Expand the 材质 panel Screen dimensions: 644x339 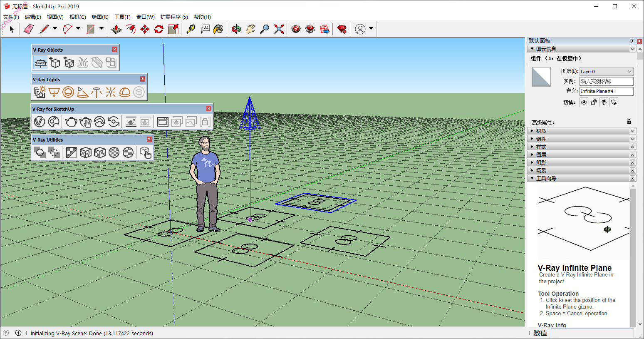(581, 131)
